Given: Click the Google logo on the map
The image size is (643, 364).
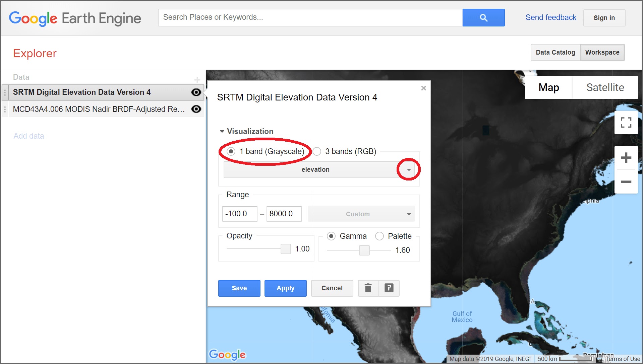Looking at the screenshot, I should [227, 355].
